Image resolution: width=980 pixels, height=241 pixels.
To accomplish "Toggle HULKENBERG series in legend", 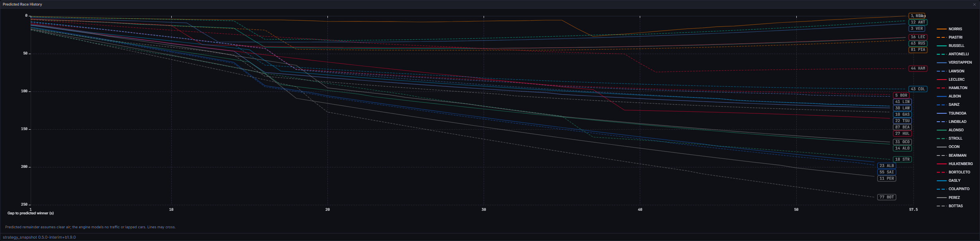I will click(x=955, y=164).
